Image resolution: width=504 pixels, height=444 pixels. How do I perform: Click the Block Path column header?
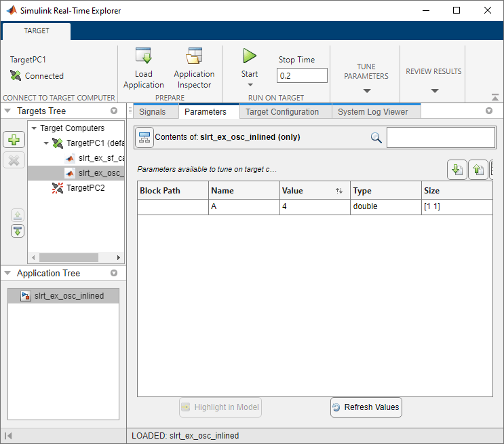(x=173, y=191)
